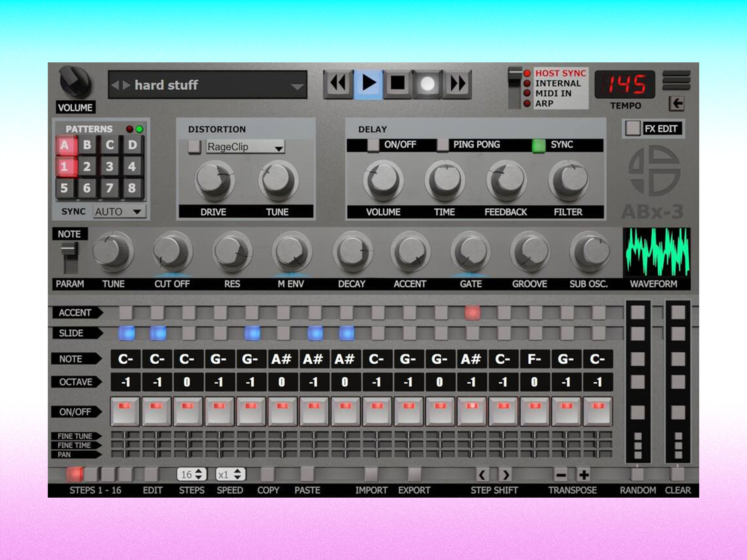Screen dimensions: 747x560
Task: Open the pattern SYNC AUTO dropdown
Action: click(119, 211)
